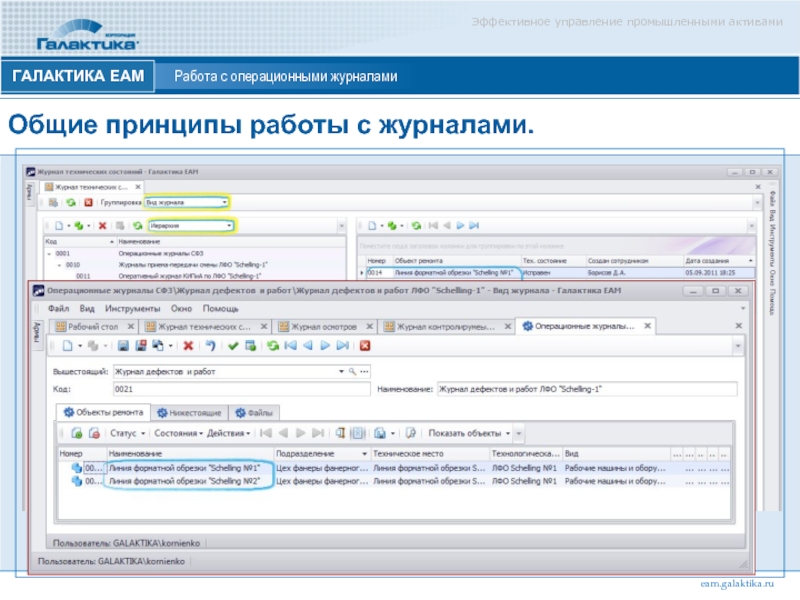Viewport: 800px width, 600px height.
Task: Click the save (floppy disk) icon in the journal toolbar
Action: coord(124,346)
